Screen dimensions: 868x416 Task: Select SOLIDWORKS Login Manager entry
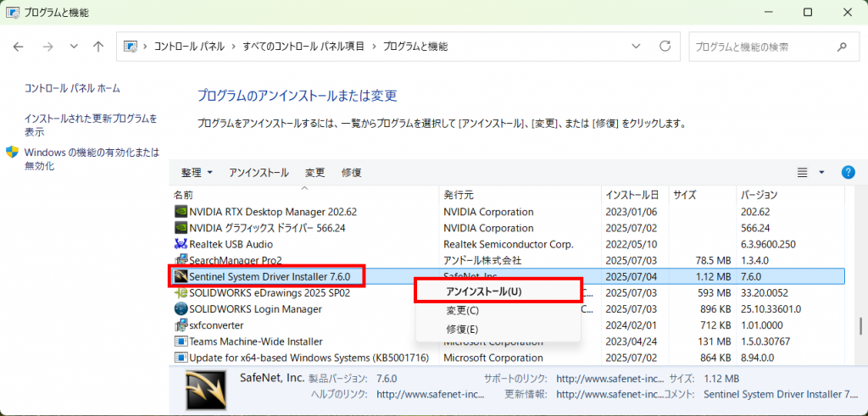click(x=255, y=308)
